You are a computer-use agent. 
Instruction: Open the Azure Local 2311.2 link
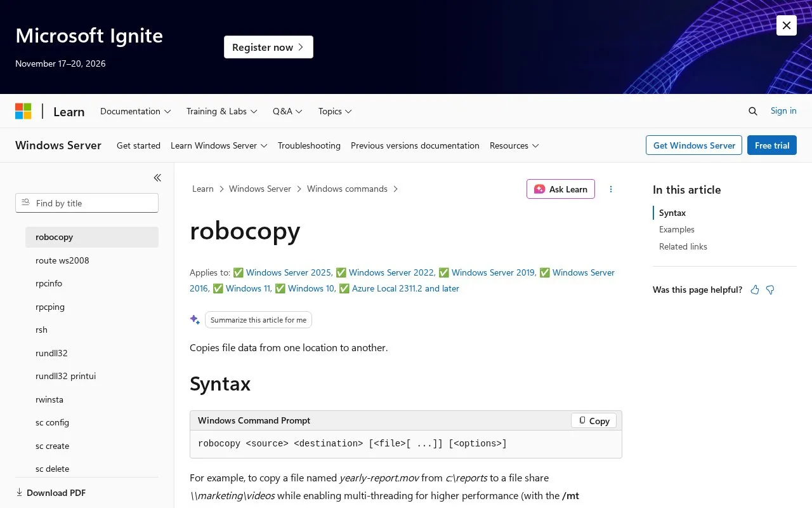(x=405, y=288)
